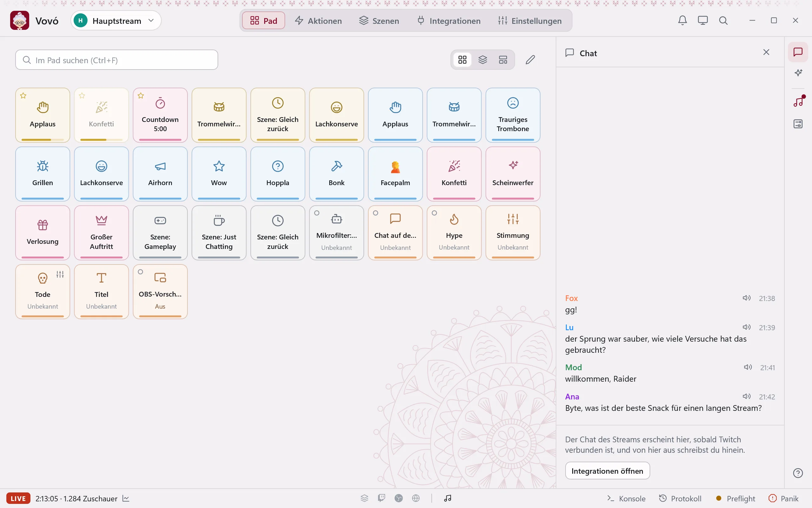The width and height of the screenshot is (812, 508).
Task: Switch to the Szenen tab
Action: point(379,21)
